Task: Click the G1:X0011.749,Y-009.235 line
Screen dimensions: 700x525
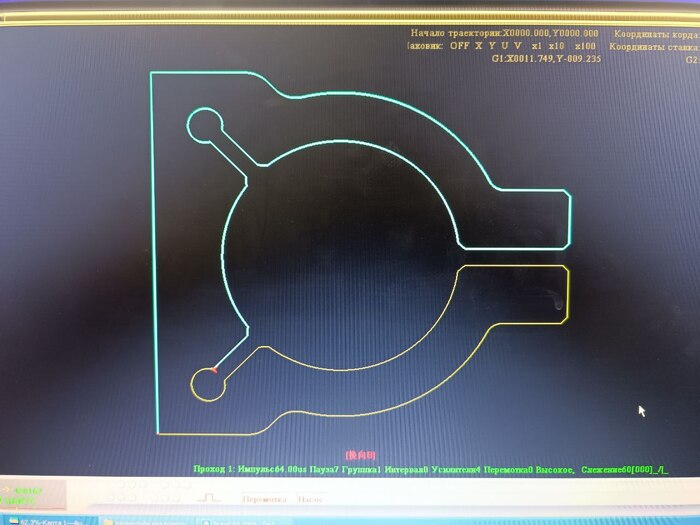Action: click(x=546, y=58)
